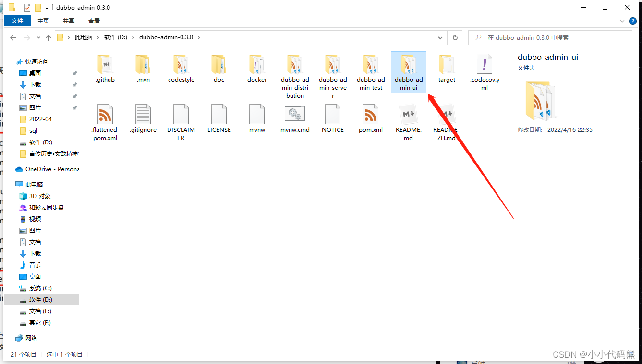Open the recent locations dropdown arrow
This screenshot has height=364, width=642.
coord(38,38)
